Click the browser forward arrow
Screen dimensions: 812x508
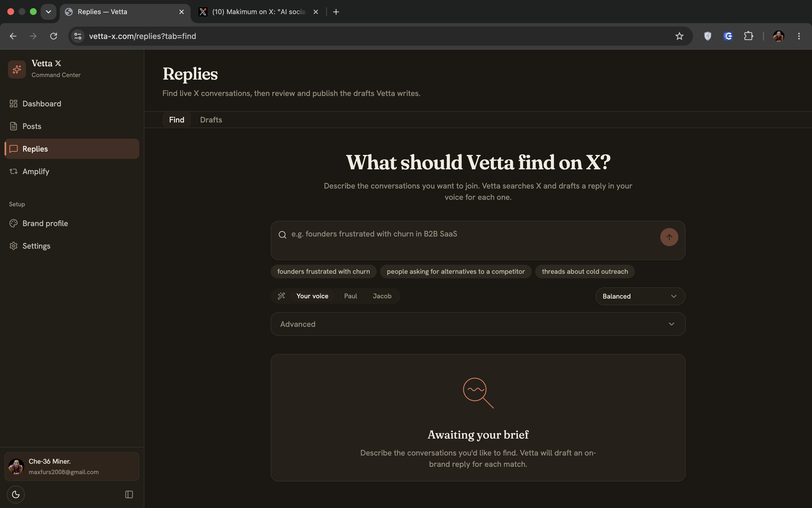point(33,36)
